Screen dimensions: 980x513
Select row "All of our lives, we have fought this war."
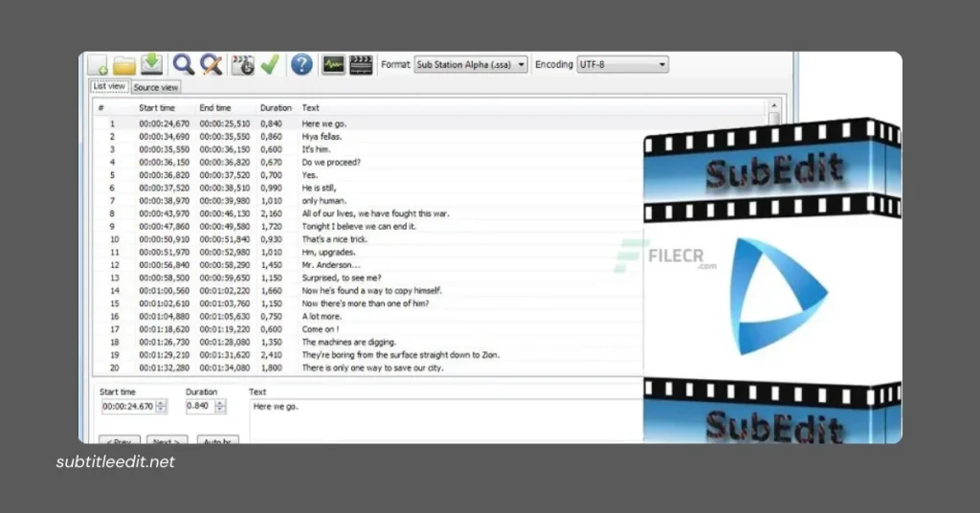(x=368, y=213)
